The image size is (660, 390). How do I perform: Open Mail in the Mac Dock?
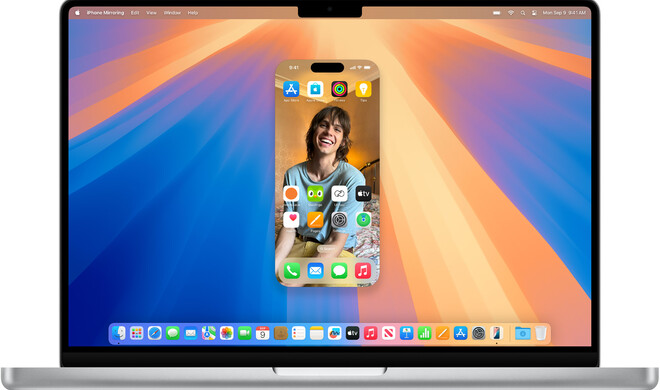[190, 333]
